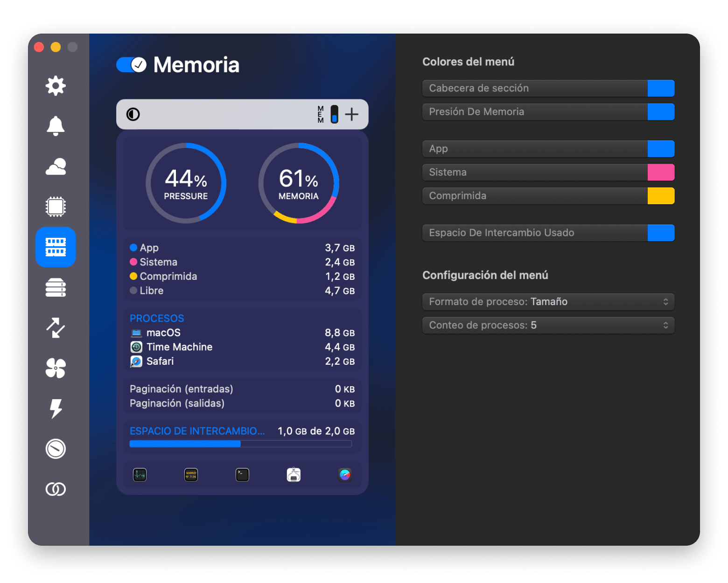Disable the Memoria toggle switch
Image resolution: width=728 pixels, height=583 pixels.
tap(131, 65)
